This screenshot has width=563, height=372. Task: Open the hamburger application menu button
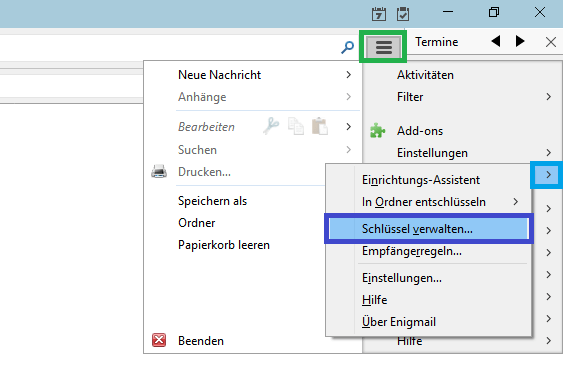383,47
